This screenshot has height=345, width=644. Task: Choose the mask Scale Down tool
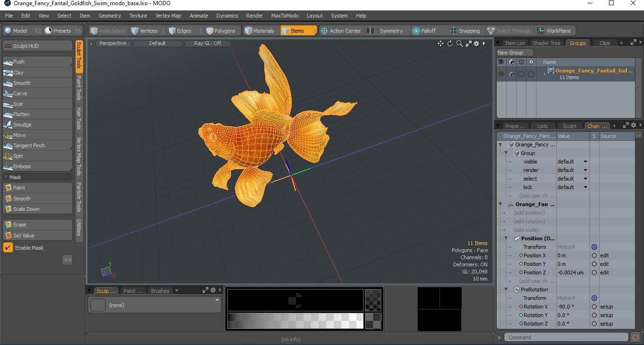click(37, 209)
